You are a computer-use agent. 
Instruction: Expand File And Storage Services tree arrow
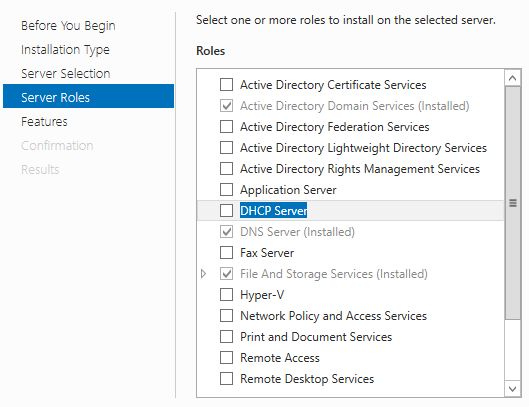(203, 274)
